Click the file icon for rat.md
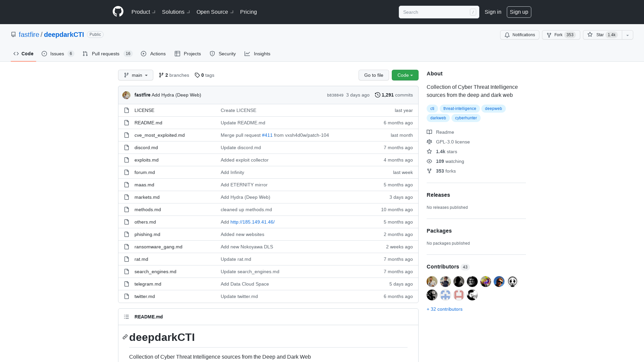Viewport: 644px width, 362px height. pos(126,259)
